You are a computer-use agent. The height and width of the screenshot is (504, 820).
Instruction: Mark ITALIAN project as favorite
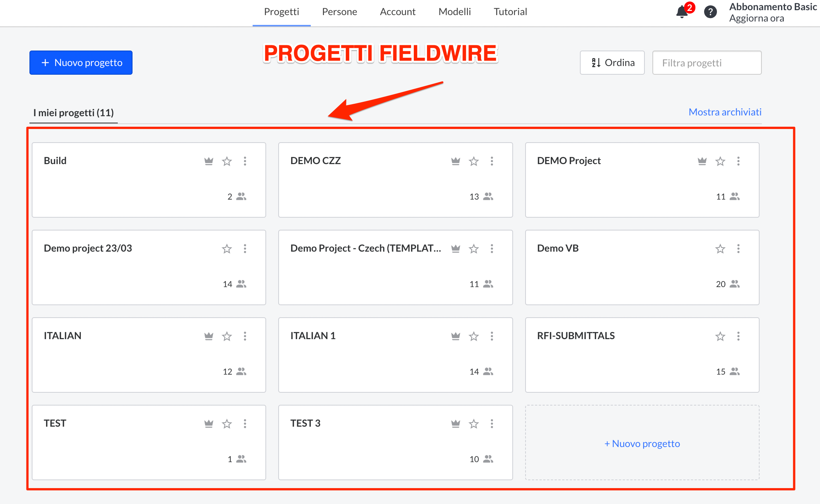(x=227, y=336)
